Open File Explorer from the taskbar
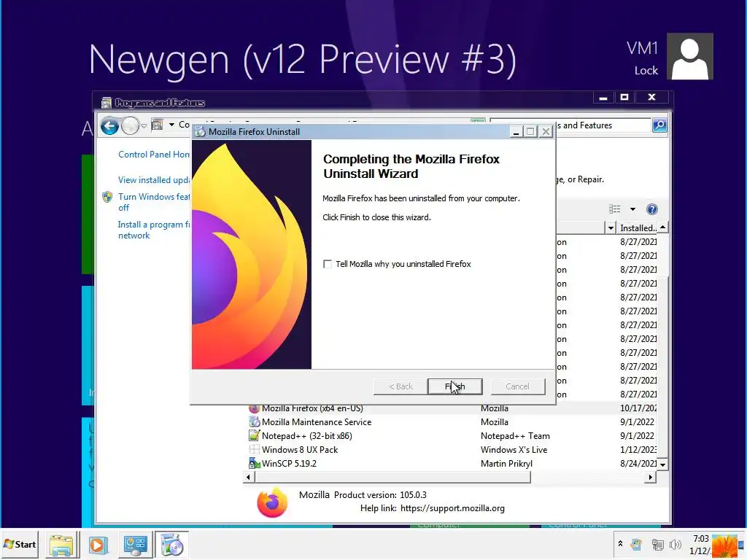Screen dimensions: 747x560 (61, 545)
